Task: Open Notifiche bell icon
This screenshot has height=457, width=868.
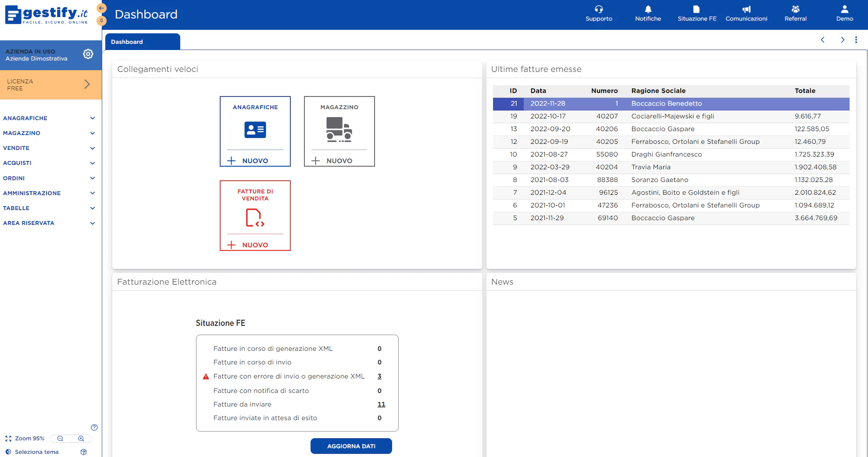Action: pyautogui.click(x=648, y=9)
